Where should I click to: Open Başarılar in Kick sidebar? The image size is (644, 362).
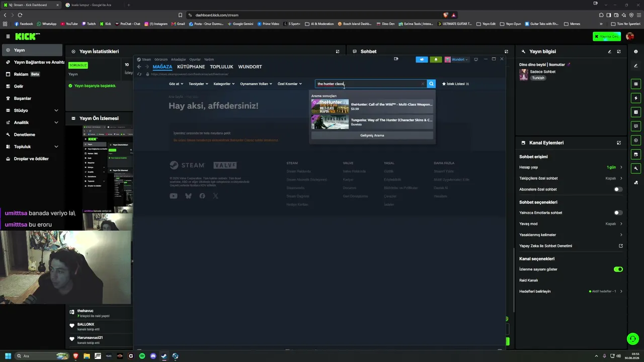31,99
